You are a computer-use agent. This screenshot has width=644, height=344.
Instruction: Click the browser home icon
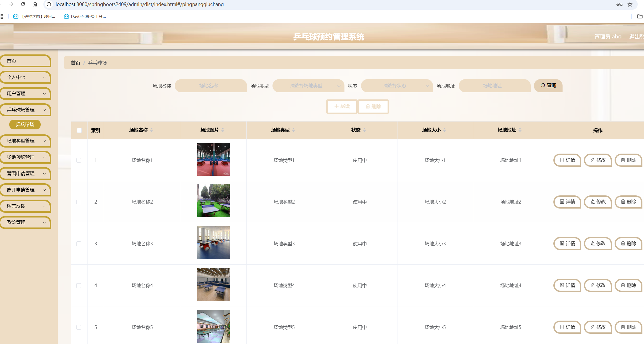pyautogui.click(x=35, y=4)
